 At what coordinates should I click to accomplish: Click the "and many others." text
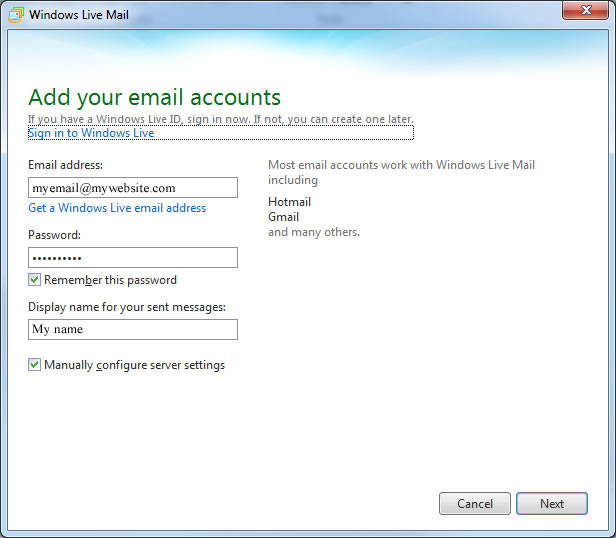tap(313, 232)
